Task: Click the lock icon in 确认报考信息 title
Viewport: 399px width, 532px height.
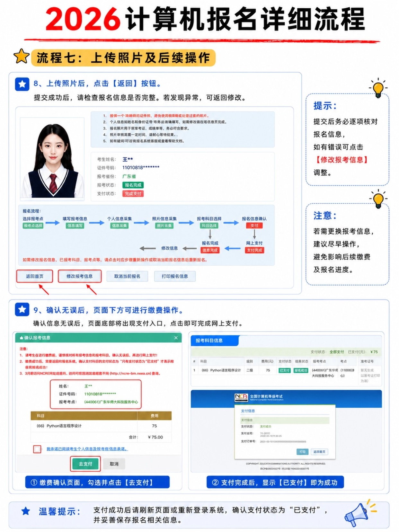Action: [x=22, y=338]
